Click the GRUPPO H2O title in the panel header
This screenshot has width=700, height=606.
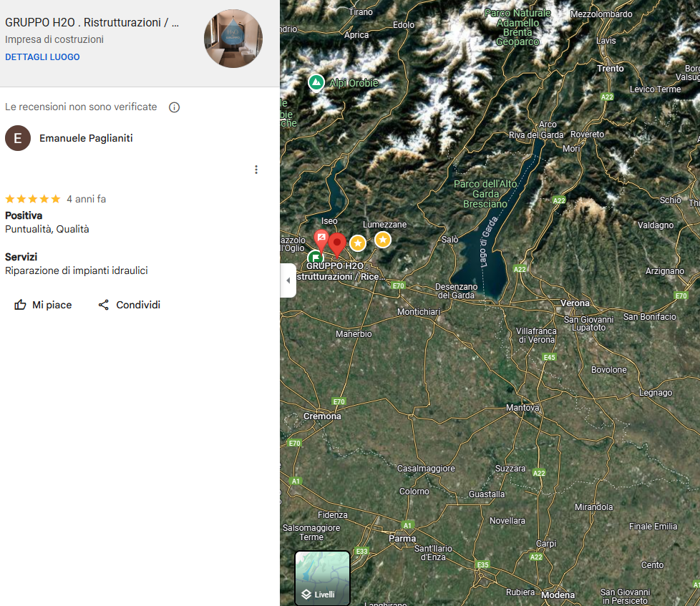(x=92, y=22)
